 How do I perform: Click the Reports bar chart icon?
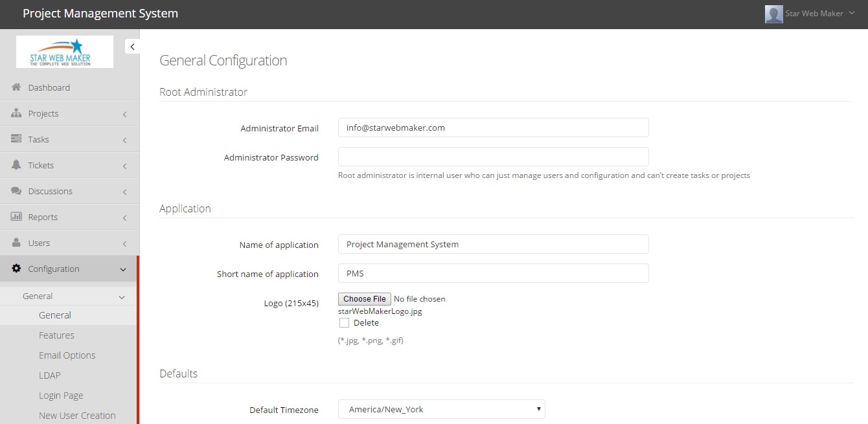(16, 217)
